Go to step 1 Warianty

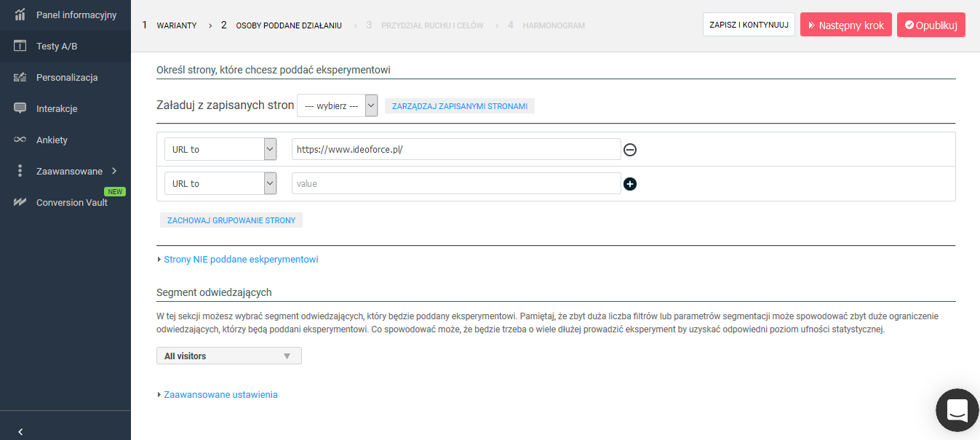[176, 25]
